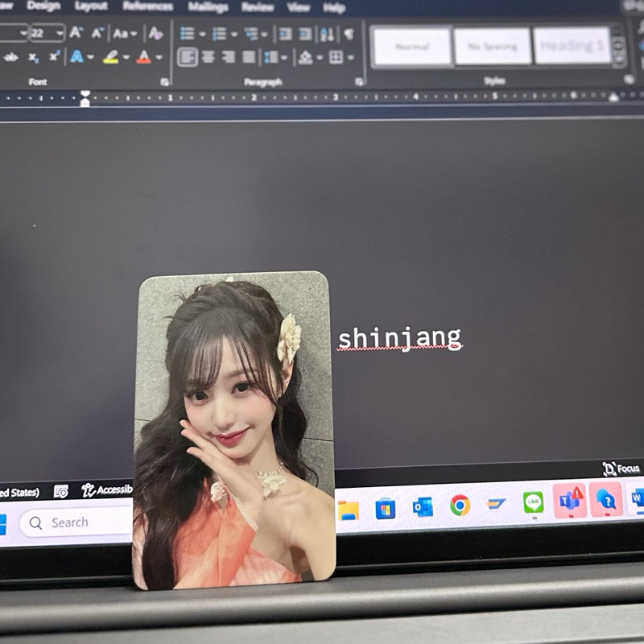The width and height of the screenshot is (644, 644).
Task: Click the Sort icon in Paragraph group
Action: pos(324,34)
